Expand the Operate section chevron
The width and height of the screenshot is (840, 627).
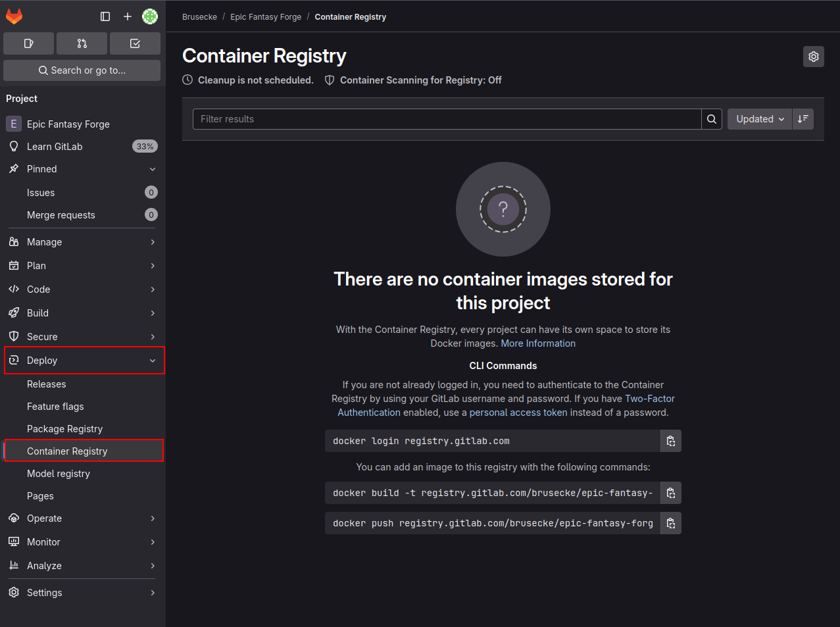click(153, 518)
